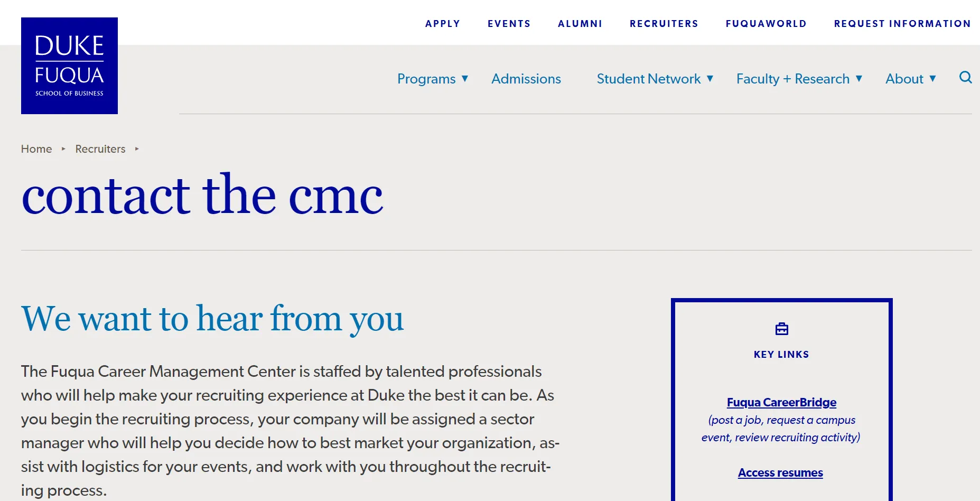Open the Student Network menu label
This screenshot has width=980, height=501.
tap(648, 79)
